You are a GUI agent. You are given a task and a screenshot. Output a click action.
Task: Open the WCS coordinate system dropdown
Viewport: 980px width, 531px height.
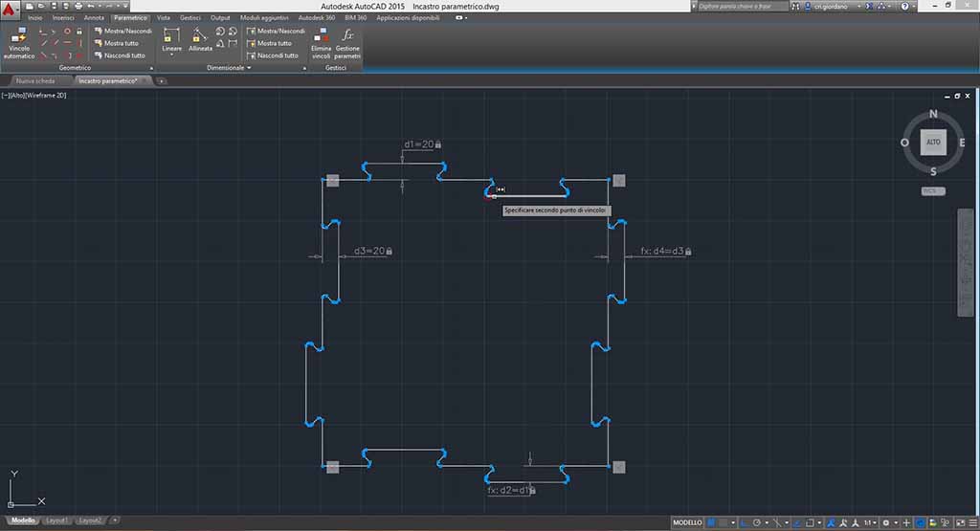pyautogui.click(x=932, y=191)
